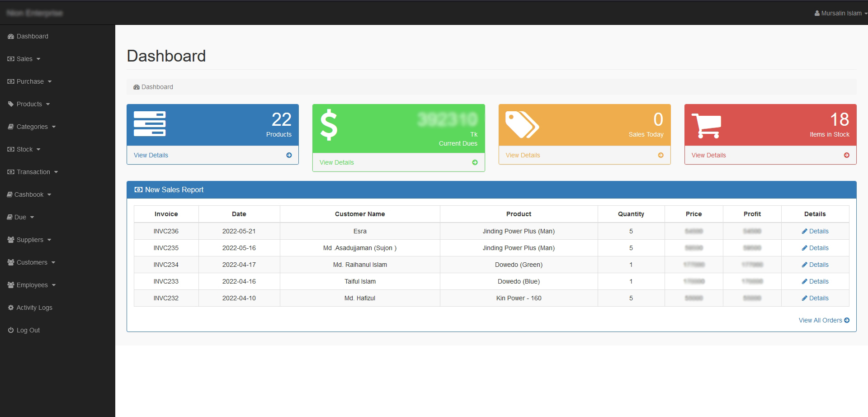Click the arrow icon on Products View Details
This screenshot has height=417, width=868.
pyautogui.click(x=289, y=155)
